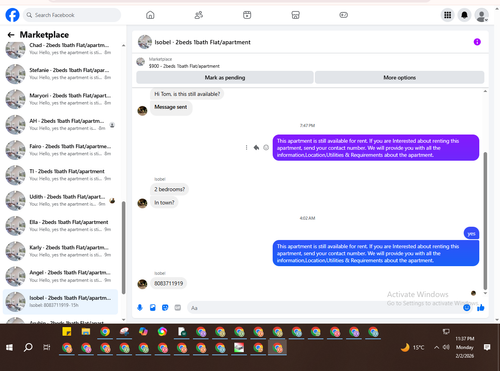
Task: Open the Home feed icon
Action: coord(150,15)
